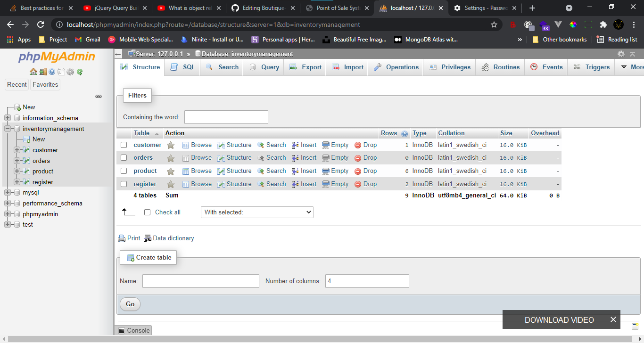Go to phpMyAdmin home via house icon
The width and height of the screenshot is (644, 343).
[x=33, y=72]
